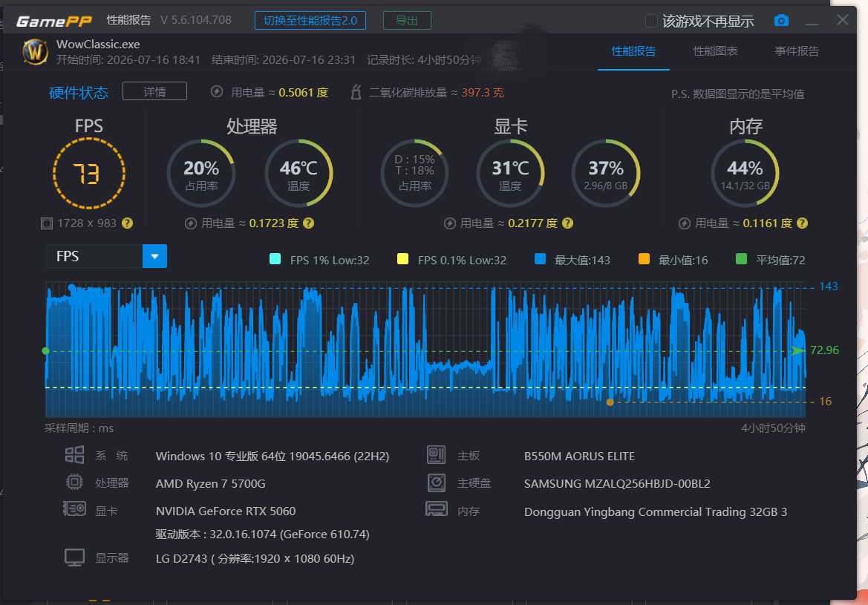Click the 16 min value axis label

pyautogui.click(x=826, y=402)
